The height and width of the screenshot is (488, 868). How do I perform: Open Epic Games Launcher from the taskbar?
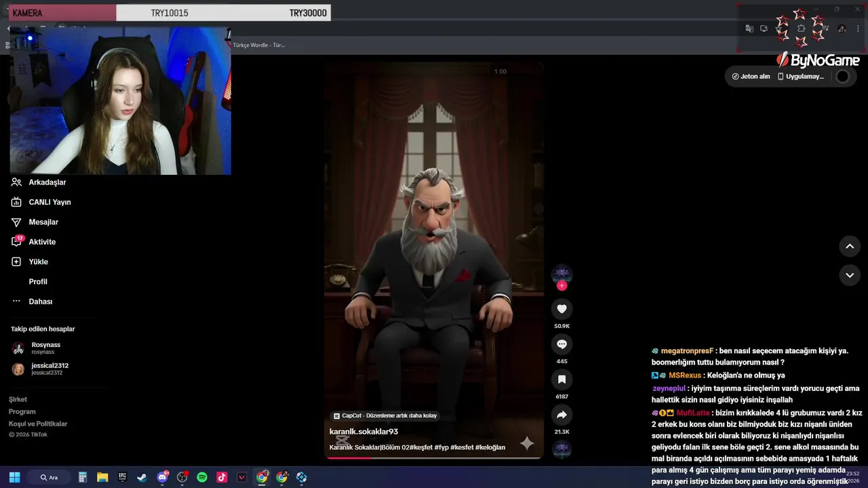(122, 477)
